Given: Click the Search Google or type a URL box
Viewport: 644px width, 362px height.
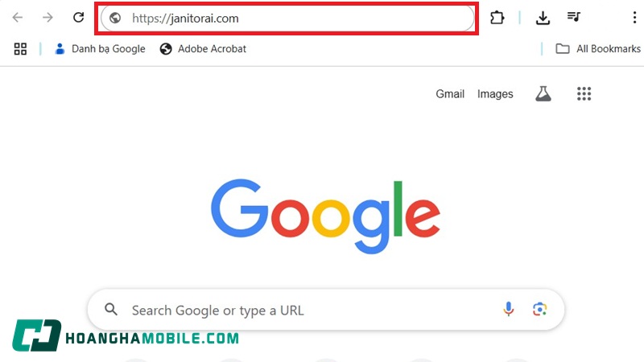Looking at the screenshot, I should click(306, 310).
